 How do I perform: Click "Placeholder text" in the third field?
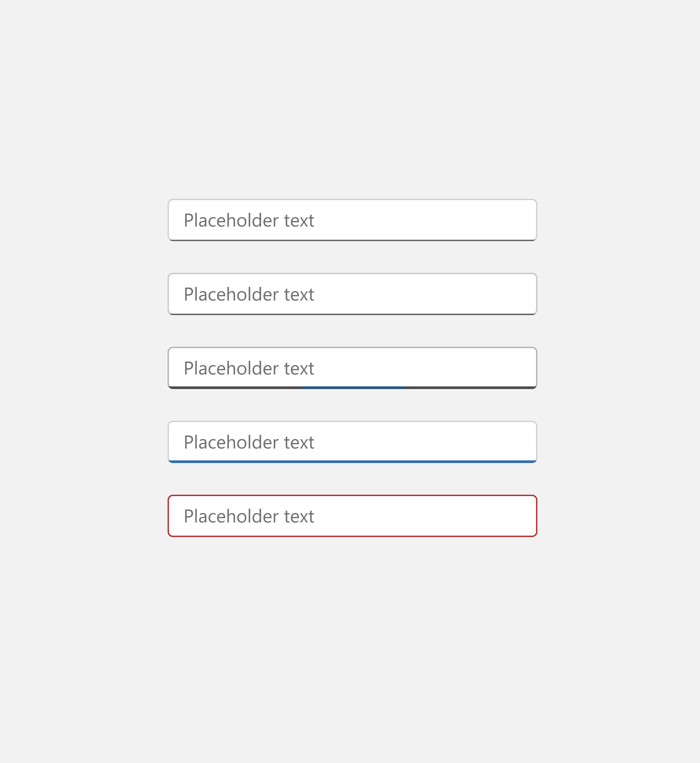point(249,368)
